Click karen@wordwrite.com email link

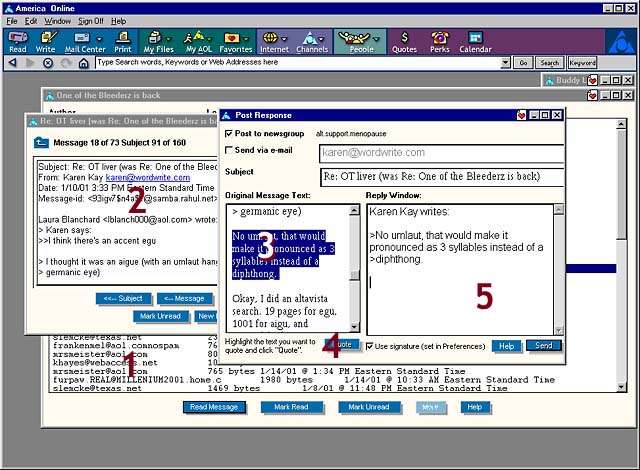tap(148, 177)
